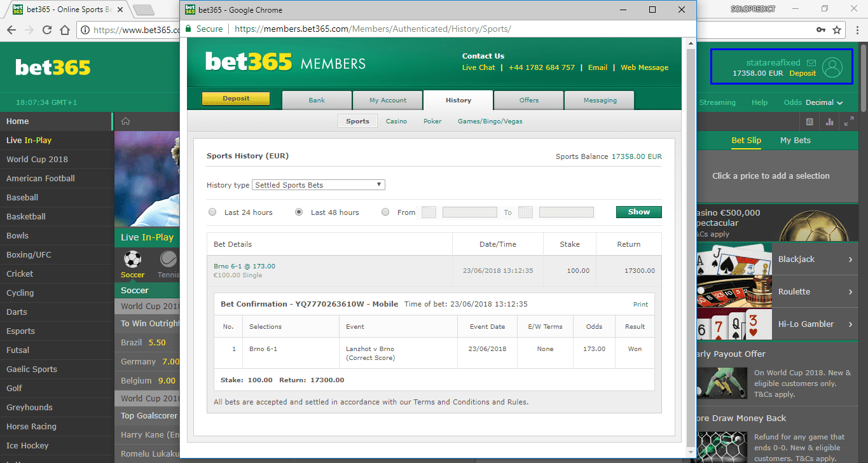Open My Account tab
The width and height of the screenshot is (868, 463).
click(x=388, y=100)
